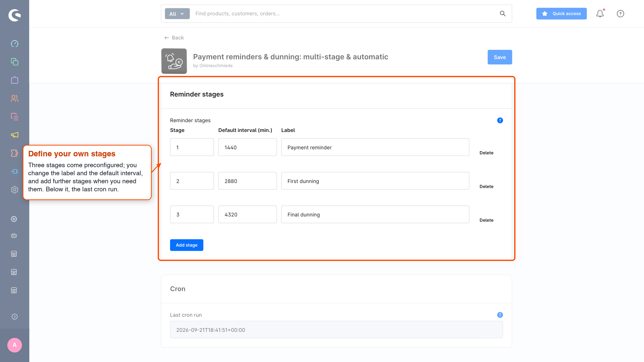Click the 2880 interval field
Screen dimensions: 644x362
tap(248, 181)
